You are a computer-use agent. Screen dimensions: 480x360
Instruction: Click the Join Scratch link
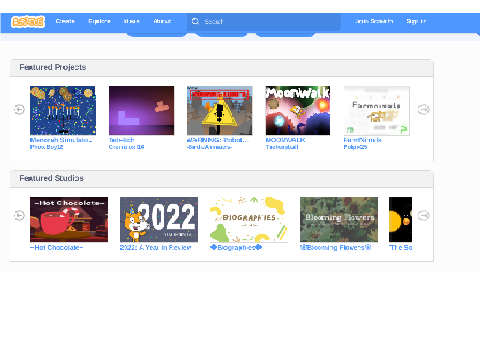click(x=374, y=21)
